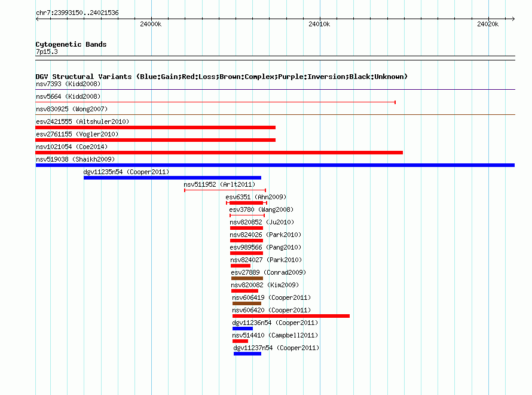
Task: Click the nsv7393 (Kidd2008) variant label
Action: (x=68, y=84)
